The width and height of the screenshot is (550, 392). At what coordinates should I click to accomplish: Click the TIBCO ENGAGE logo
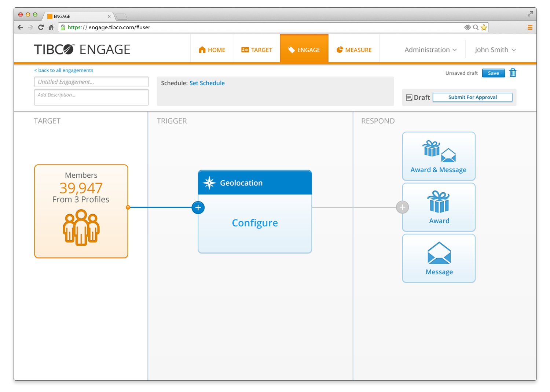[x=82, y=49]
